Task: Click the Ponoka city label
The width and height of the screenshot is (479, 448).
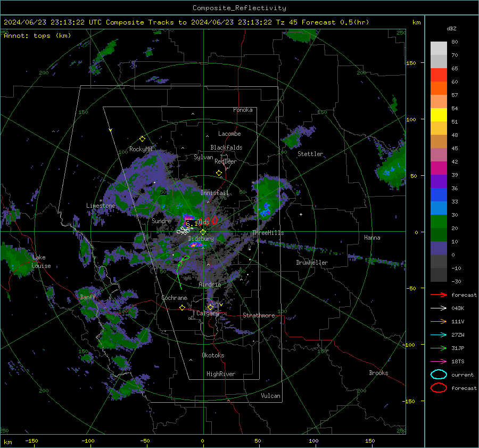Action: click(243, 110)
